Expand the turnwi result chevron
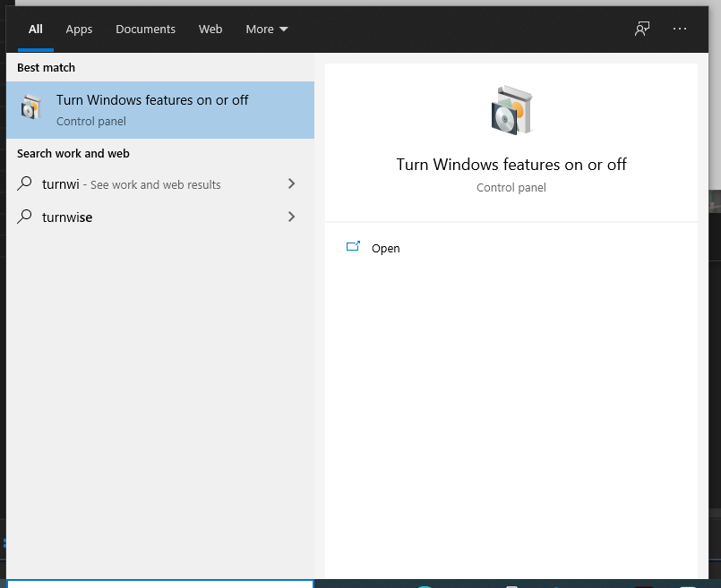 [x=291, y=183]
